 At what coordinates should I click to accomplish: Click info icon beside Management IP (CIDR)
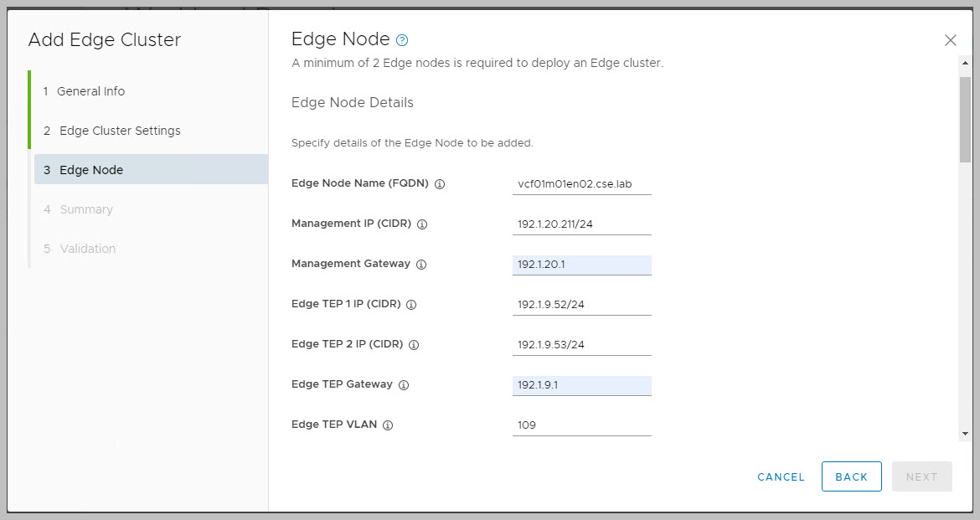422,224
